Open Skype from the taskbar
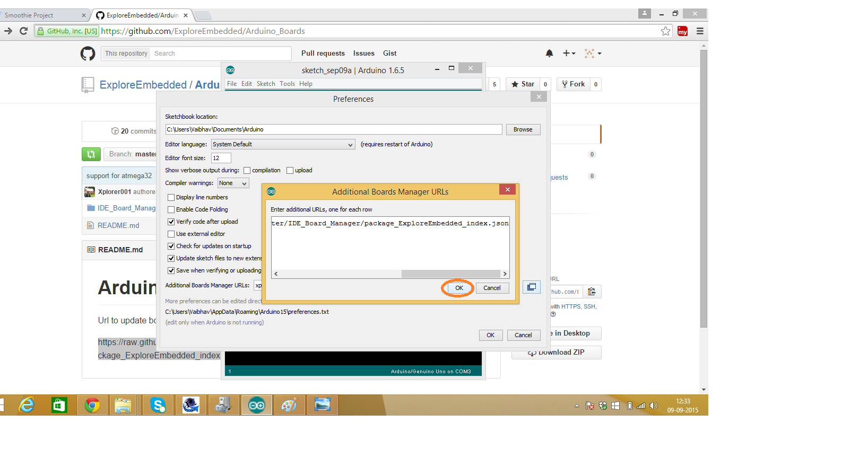 (x=158, y=405)
